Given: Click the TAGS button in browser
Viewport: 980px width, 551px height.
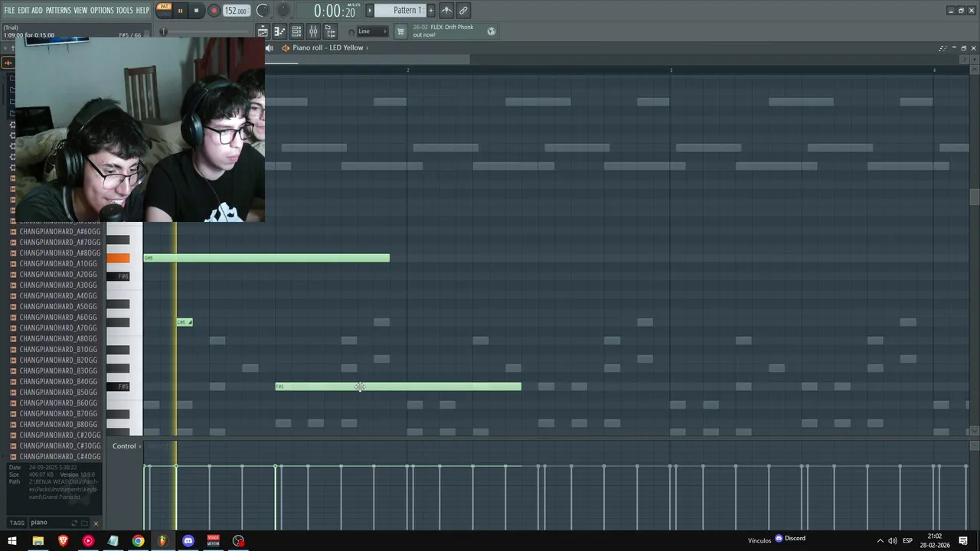Looking at the screenshot, I should pos(17,523).
